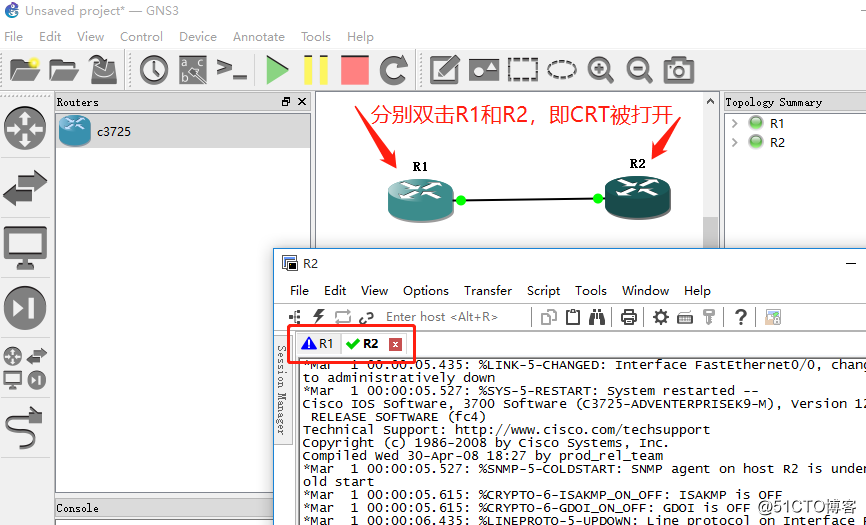This screenshot has height=525, width=866.
Task: Expand R2 in Topology Summary
Action: [735, 142]
